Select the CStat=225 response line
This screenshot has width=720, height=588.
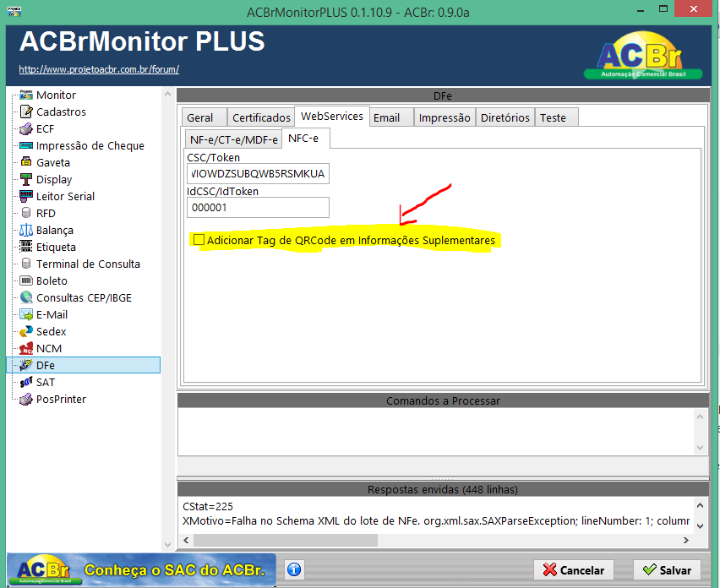pos(208,506)
